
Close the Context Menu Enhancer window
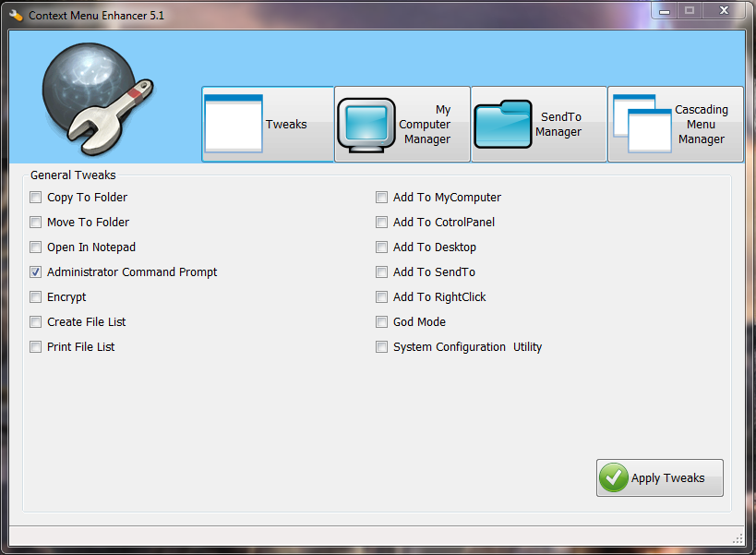(x=725, y=10)
